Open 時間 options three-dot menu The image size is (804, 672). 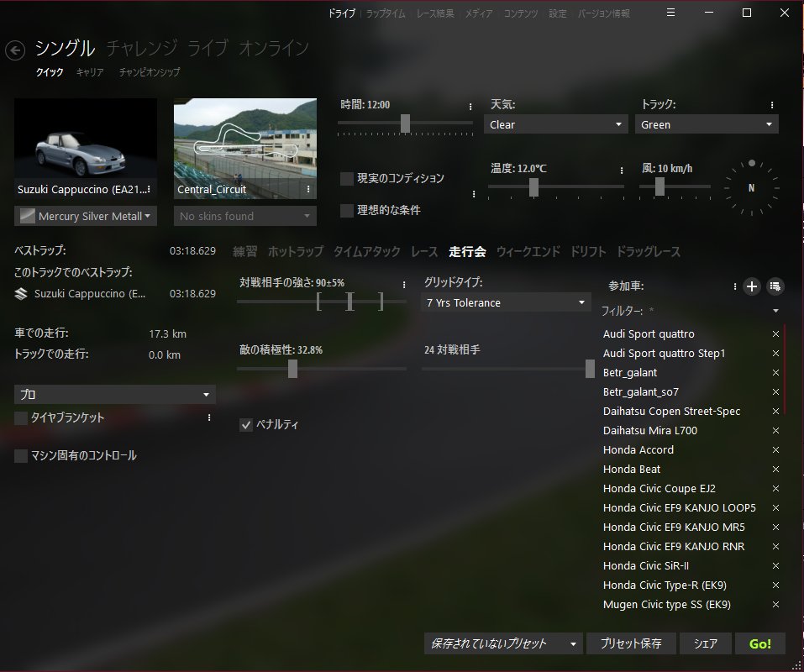[x=470, y=107]
